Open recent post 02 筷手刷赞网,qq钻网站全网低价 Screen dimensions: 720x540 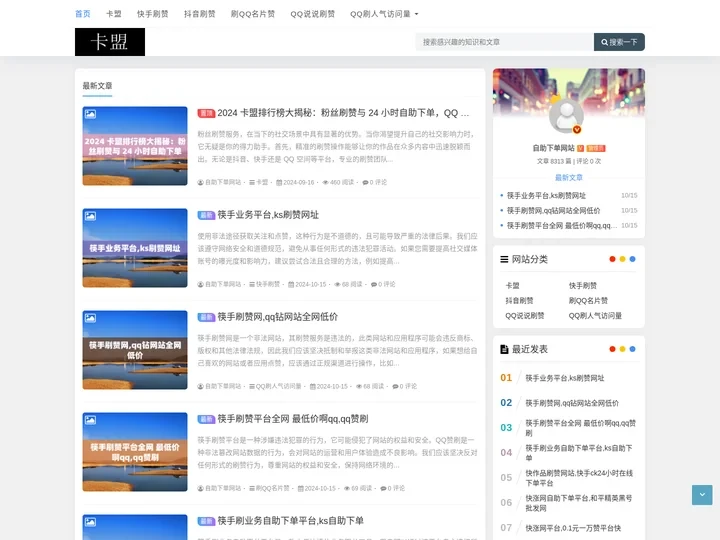(x=572, y=403)
